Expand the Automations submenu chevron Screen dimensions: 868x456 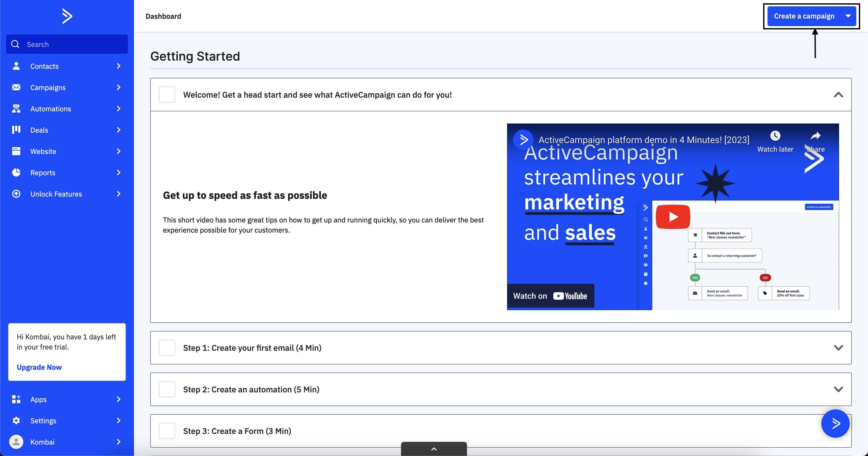tap(119, 109)
